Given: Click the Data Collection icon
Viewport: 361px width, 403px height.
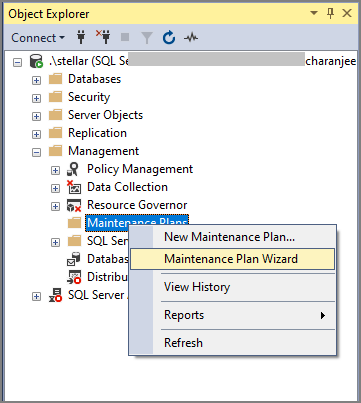Looking at the screenshot, I should coord(74,187).
